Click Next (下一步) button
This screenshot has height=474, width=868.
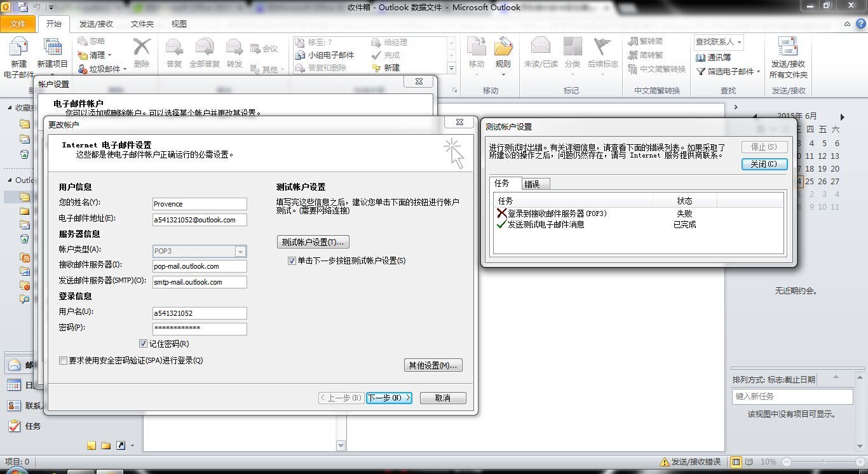(x=389, y=398)
